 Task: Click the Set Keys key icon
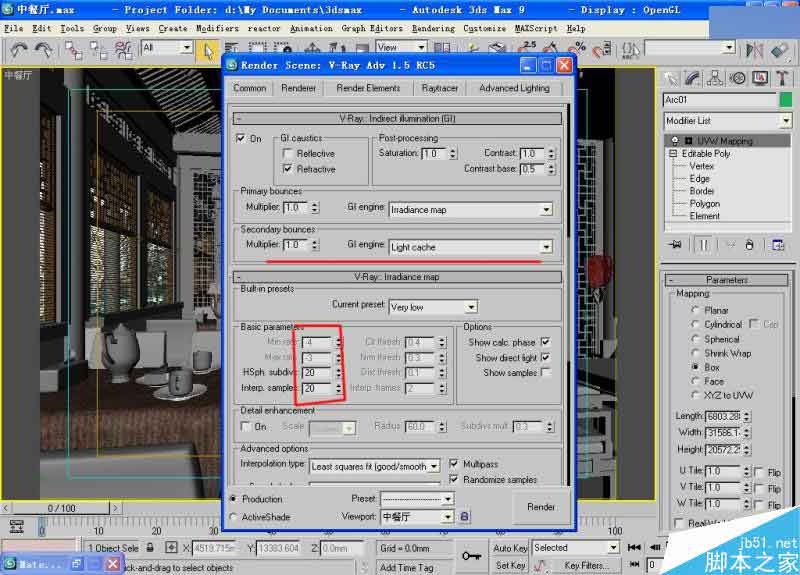pyautogui.click(x=472, y=555)
